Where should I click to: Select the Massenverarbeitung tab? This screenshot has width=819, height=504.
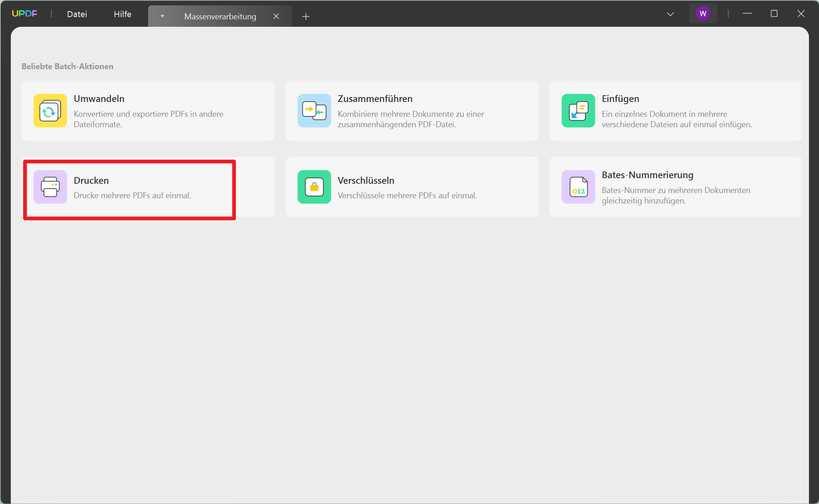[220, 17]
